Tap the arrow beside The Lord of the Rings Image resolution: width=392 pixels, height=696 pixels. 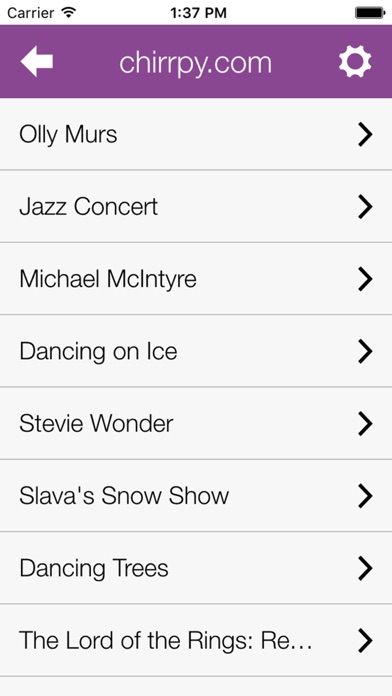tap(365, 641)
